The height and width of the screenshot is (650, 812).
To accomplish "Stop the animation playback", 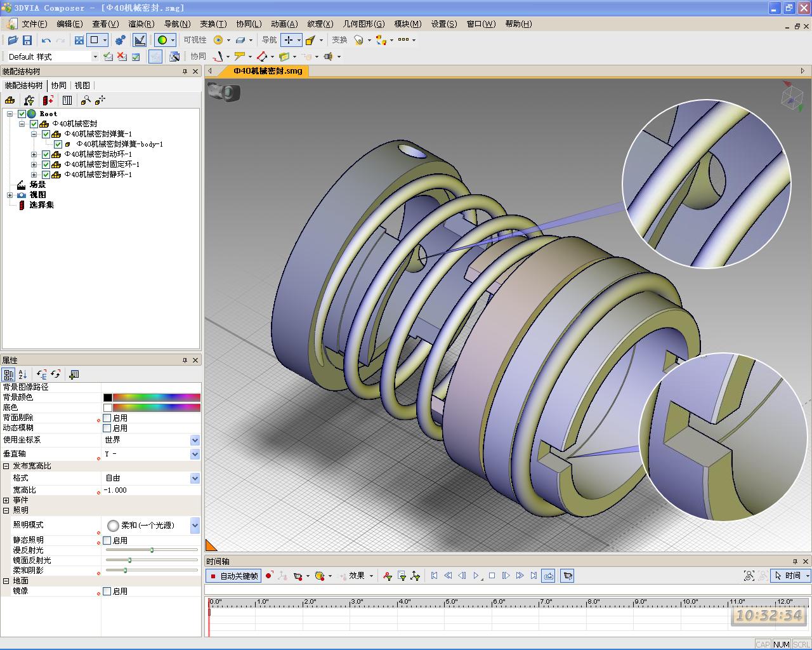I will (492, 576).
